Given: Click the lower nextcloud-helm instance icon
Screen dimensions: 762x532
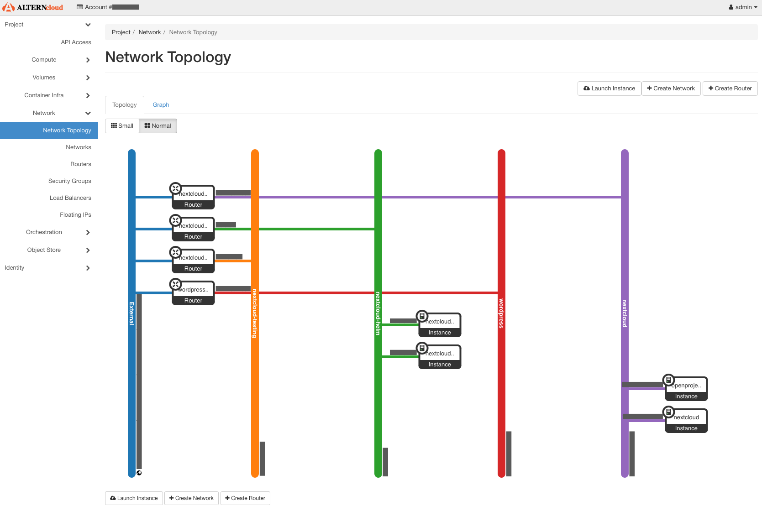Looking at the screenshot, I should 422,348.
